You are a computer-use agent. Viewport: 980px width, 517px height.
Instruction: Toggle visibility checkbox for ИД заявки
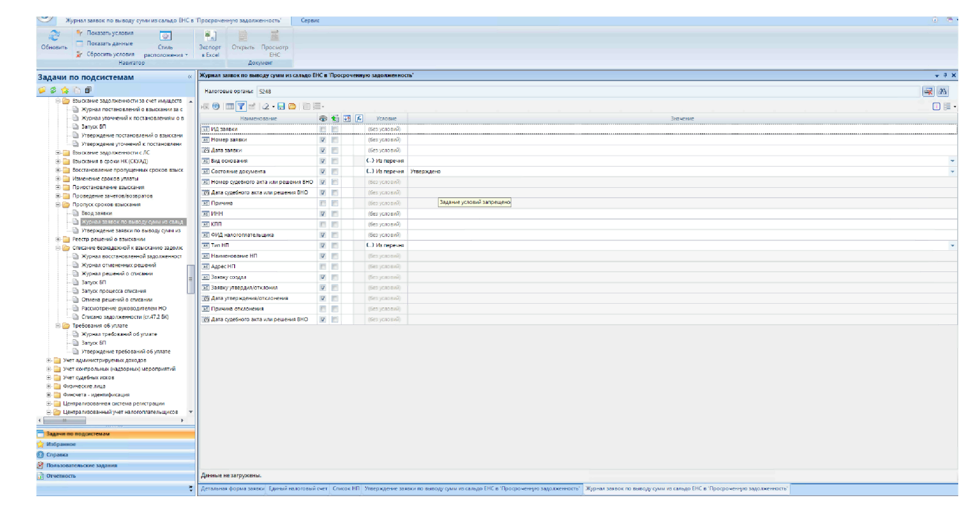click(323, 129)
